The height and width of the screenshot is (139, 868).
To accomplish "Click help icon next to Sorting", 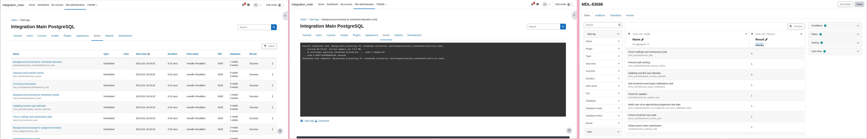I will [822, 43].
